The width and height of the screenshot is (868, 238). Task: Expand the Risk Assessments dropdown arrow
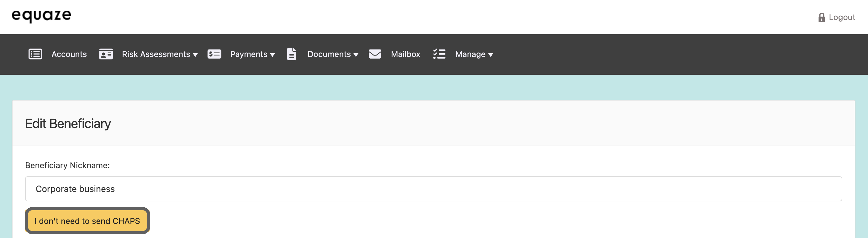point(195,55)
